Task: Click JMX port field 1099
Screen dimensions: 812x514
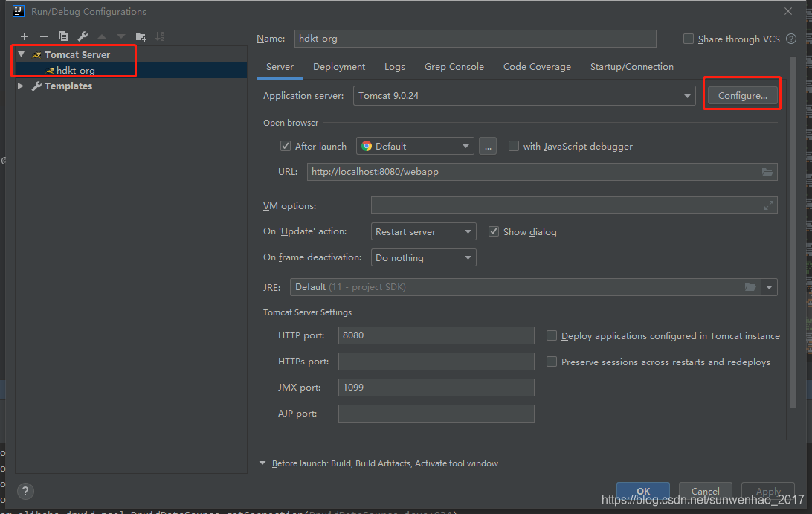Action: click(x=436, y=387)
